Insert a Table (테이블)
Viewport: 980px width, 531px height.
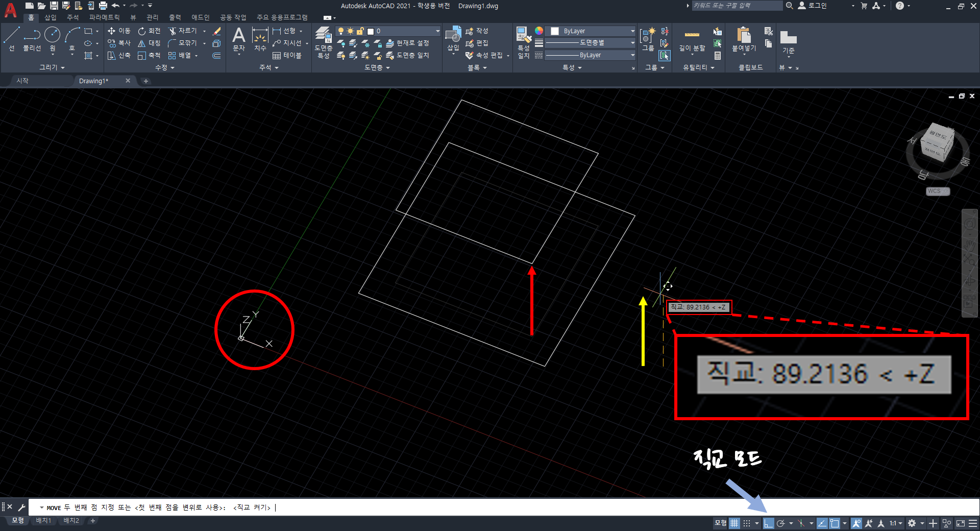click(287, 55)
